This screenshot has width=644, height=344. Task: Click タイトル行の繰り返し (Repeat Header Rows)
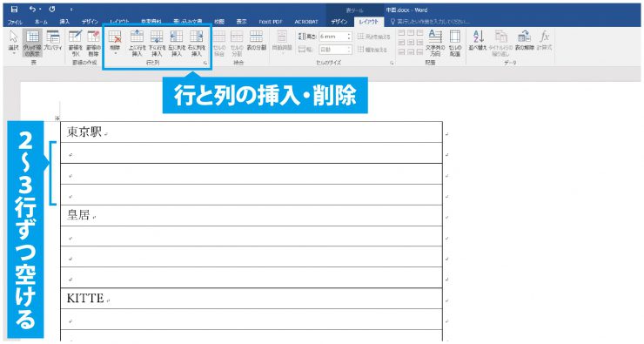[x=500, y=43]
